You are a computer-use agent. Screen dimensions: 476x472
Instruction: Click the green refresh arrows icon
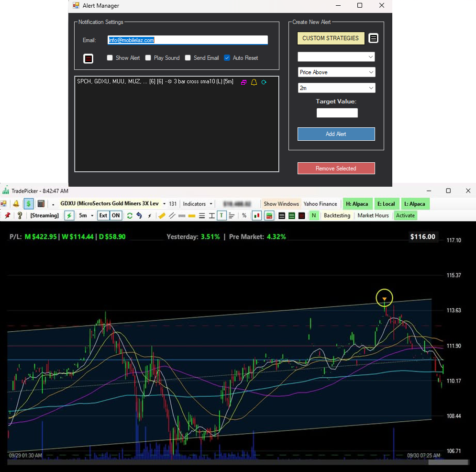(x=130, y=215)
